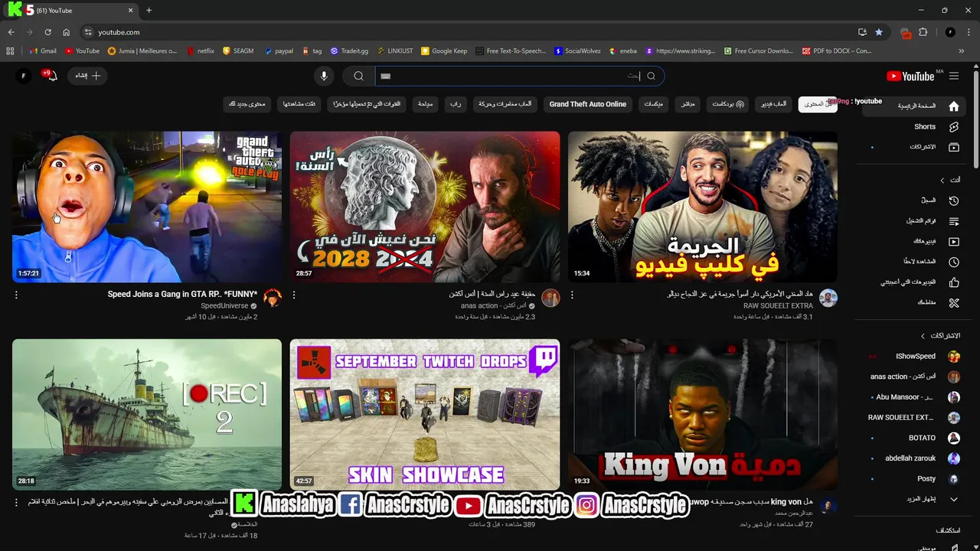Image resolution: width=980 pixels, height=551 pixels.
Task: Open more options for RAW SOUEELT EXTRA video
Action: point(572,295)
